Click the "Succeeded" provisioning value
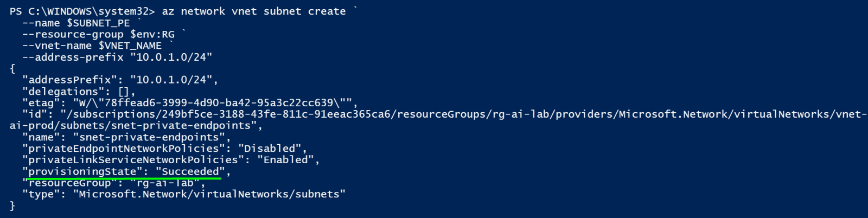The height and width of the screenshot is (218, 868). tap(190, 171)
